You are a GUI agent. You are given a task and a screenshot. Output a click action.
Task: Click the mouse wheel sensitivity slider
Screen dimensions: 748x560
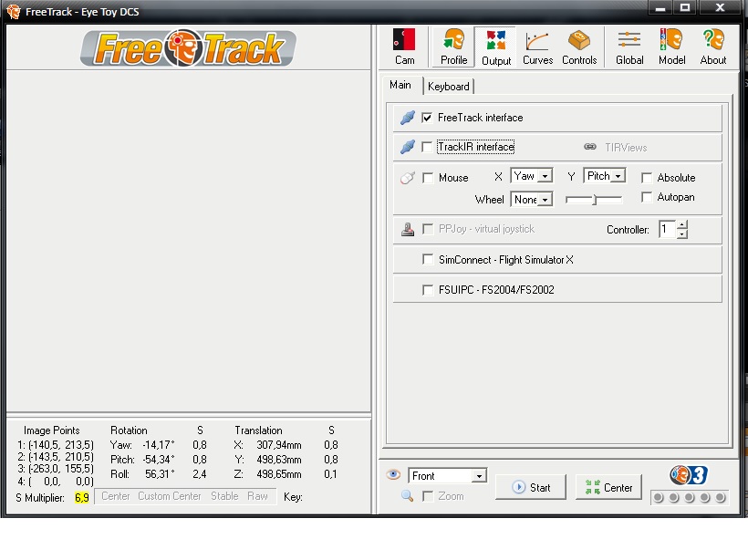594,199
